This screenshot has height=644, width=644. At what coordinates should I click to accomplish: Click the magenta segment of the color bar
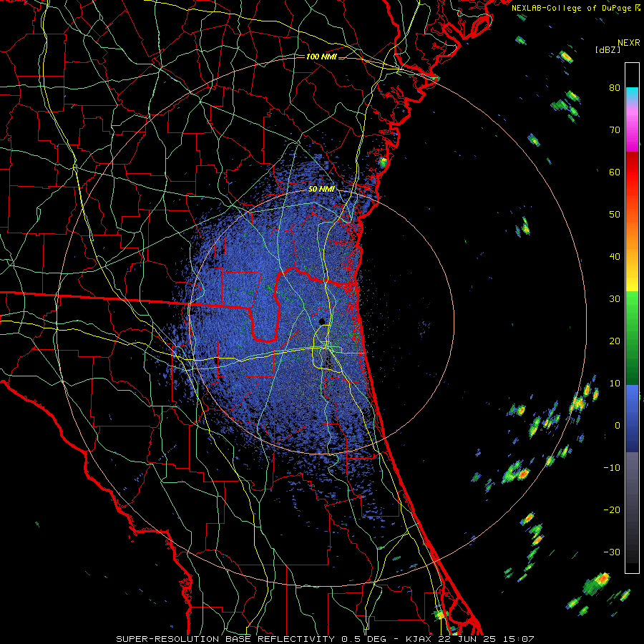tap(632, 131)
